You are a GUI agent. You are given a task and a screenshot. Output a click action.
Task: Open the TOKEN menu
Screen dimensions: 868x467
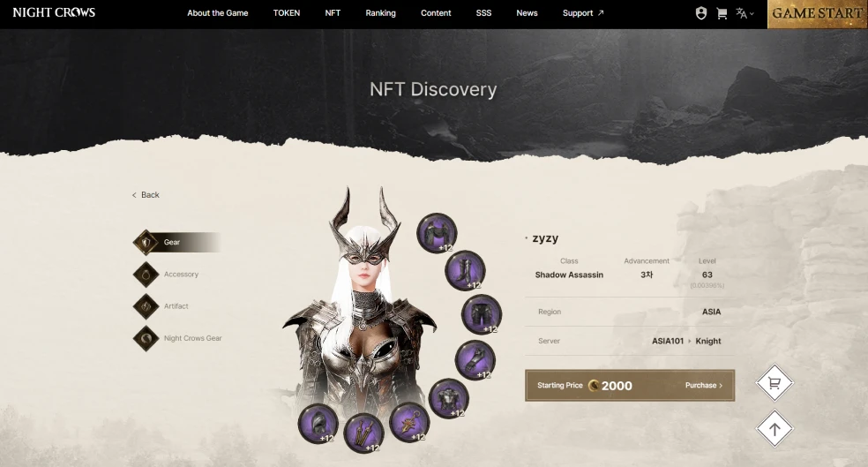click(x=286, y=13)
